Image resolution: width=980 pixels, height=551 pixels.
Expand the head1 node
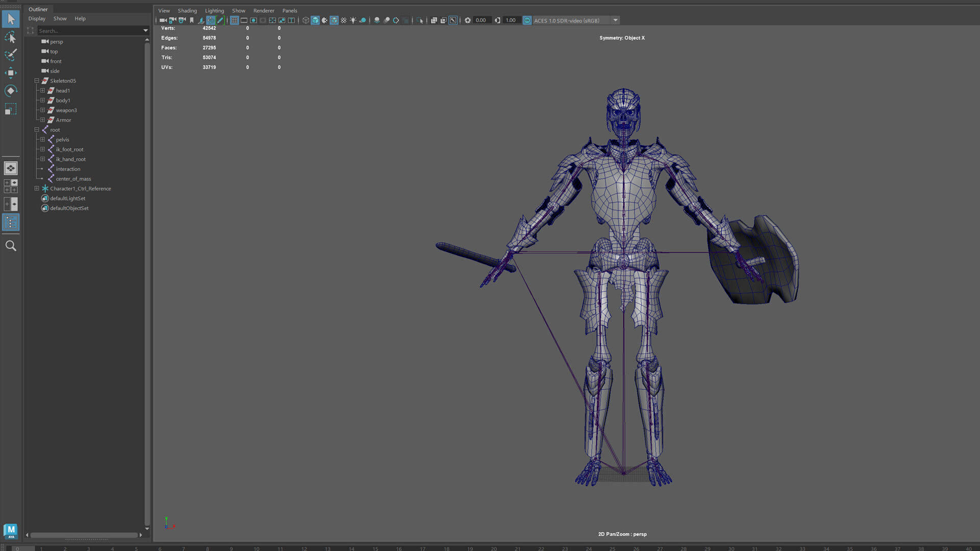[x=43, y=90]
